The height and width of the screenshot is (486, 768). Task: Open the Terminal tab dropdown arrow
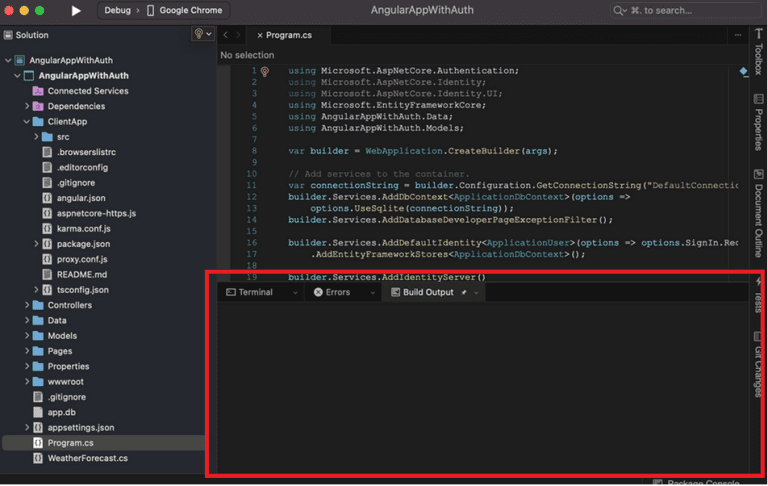point(295,293)
